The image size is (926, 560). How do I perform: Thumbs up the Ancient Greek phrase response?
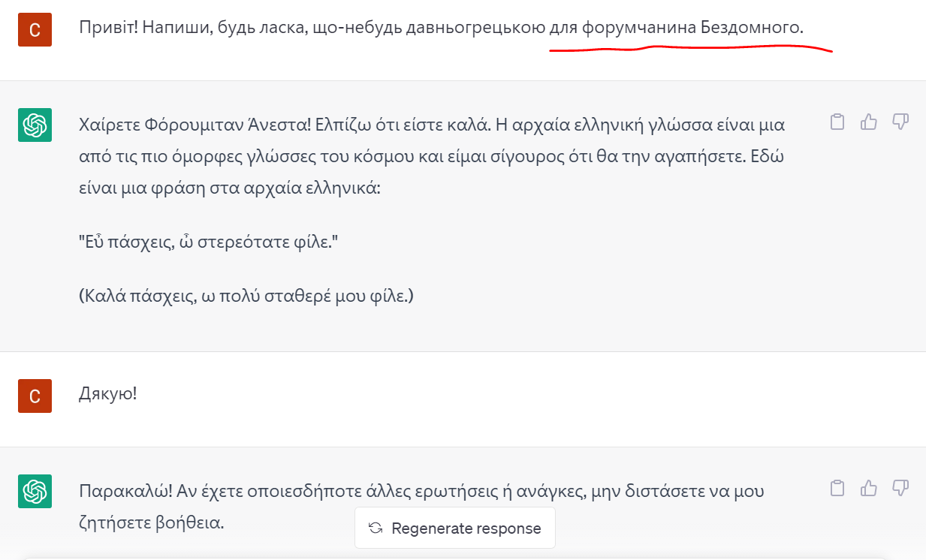[869, 122]
